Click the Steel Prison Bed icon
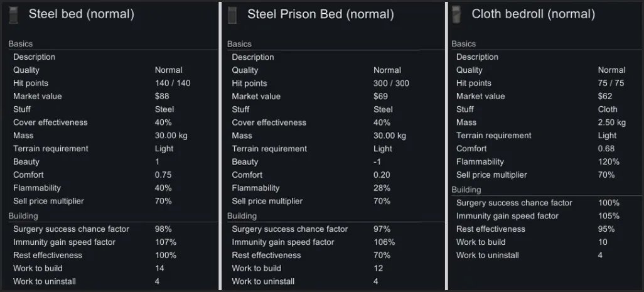 (232, 14)
